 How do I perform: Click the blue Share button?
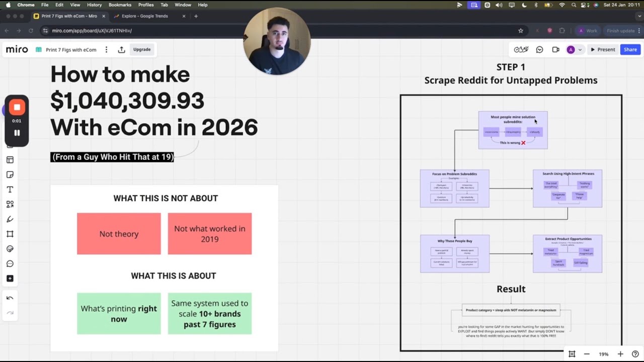coord(630,50)
